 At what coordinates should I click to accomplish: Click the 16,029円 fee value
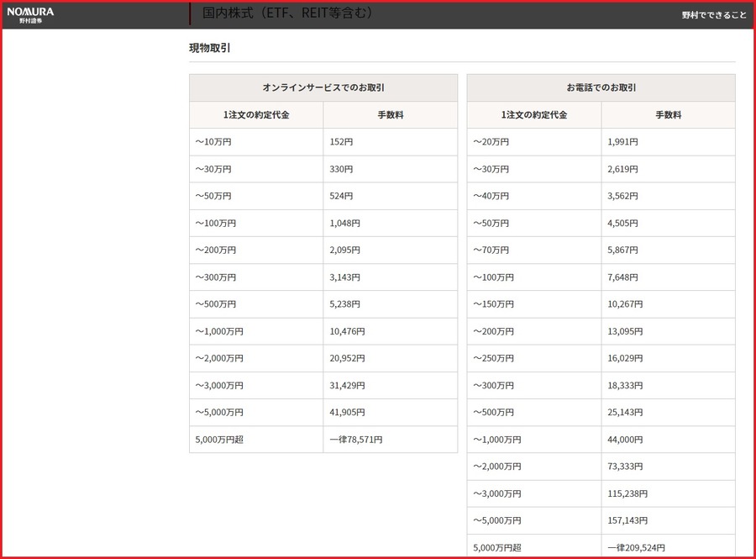[625, 358]
